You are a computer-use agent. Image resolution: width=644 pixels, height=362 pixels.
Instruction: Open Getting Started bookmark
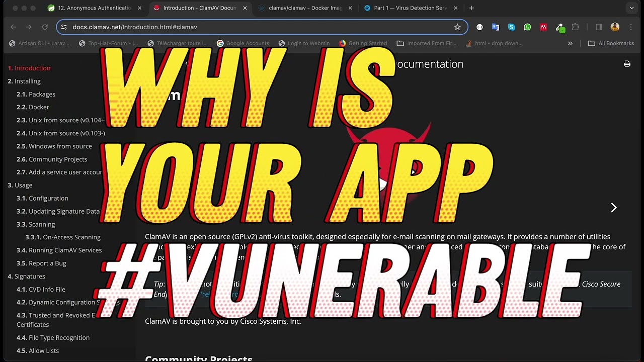[363, 43]
